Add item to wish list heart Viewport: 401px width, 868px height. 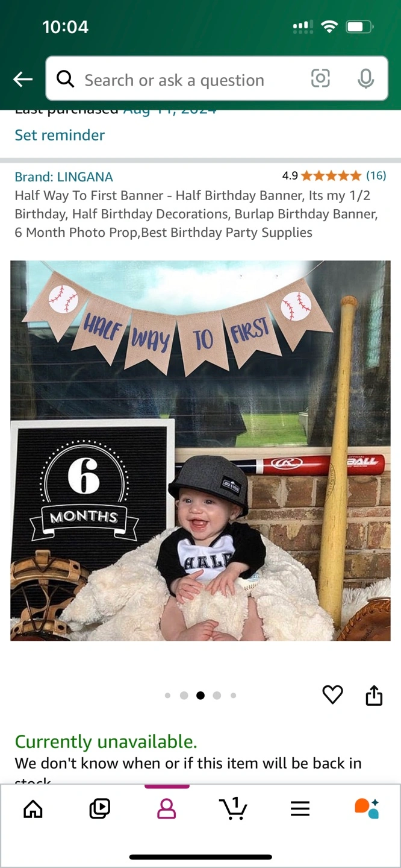(332, 695)
